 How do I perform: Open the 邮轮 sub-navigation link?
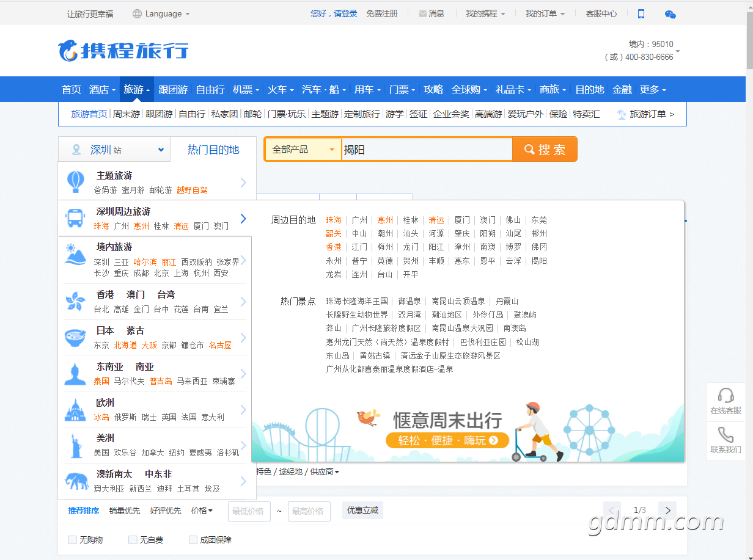tap(252, 114)
